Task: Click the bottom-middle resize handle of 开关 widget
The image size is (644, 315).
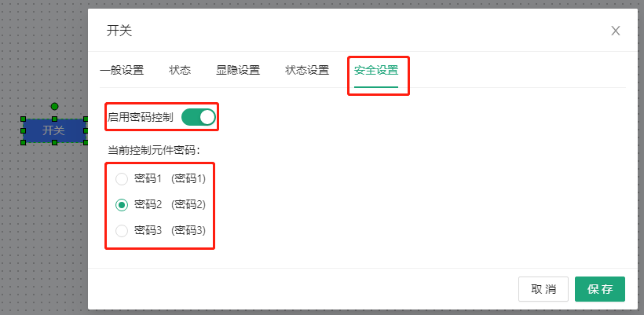Action: (x=54, y=142)
